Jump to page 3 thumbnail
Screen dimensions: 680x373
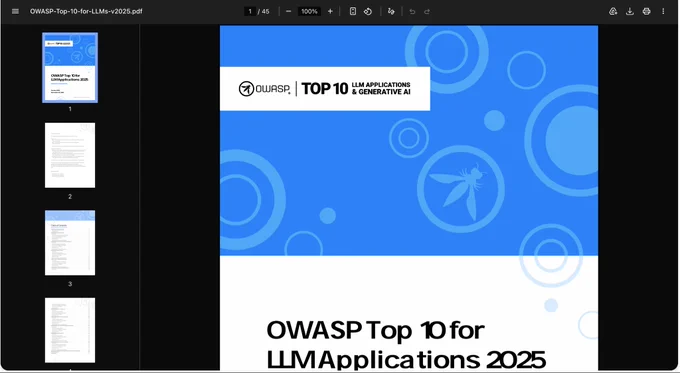pos(70,243)
